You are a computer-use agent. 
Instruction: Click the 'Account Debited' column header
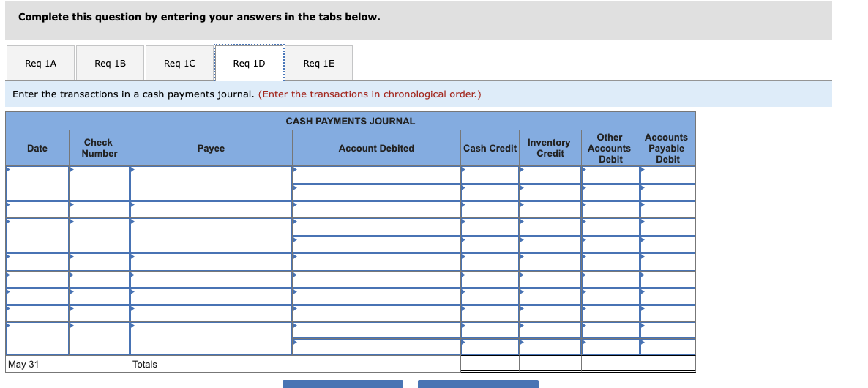376,148
